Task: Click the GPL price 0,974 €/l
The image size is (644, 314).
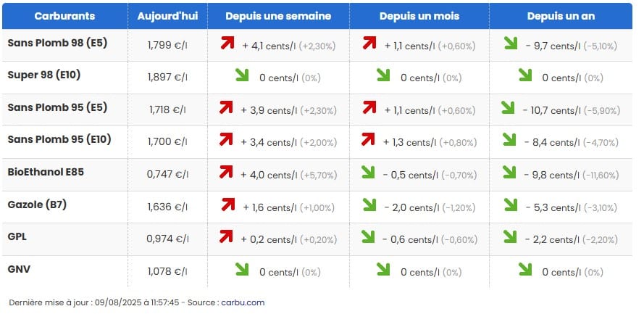Action: click(167, 239)
